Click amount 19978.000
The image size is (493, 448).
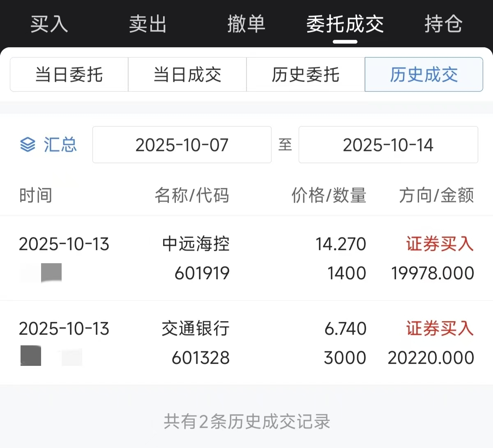(x=433, y=273)
